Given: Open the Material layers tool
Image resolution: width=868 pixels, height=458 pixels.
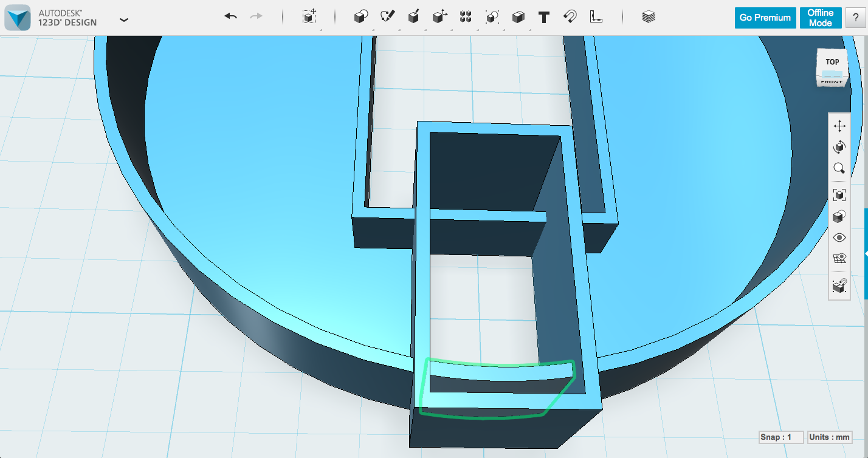Looking at the screenshot, I should click(x=649, y=17).
